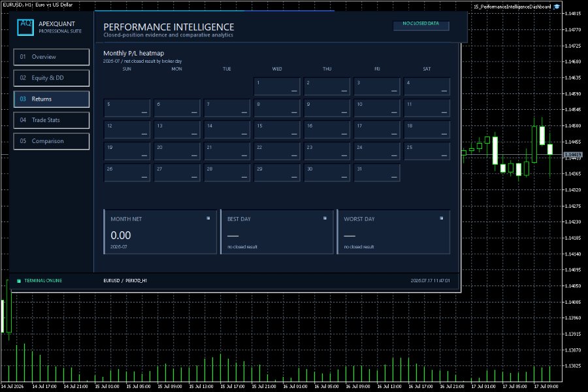
Task: Select heatmap day 17 cell
Action: [x=377, y=129]
